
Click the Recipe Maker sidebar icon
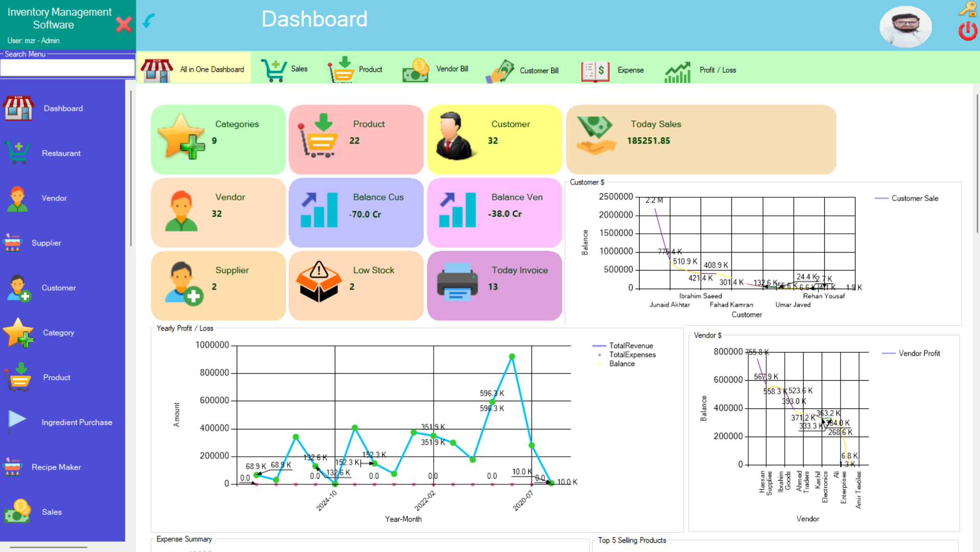coord(13,467)
